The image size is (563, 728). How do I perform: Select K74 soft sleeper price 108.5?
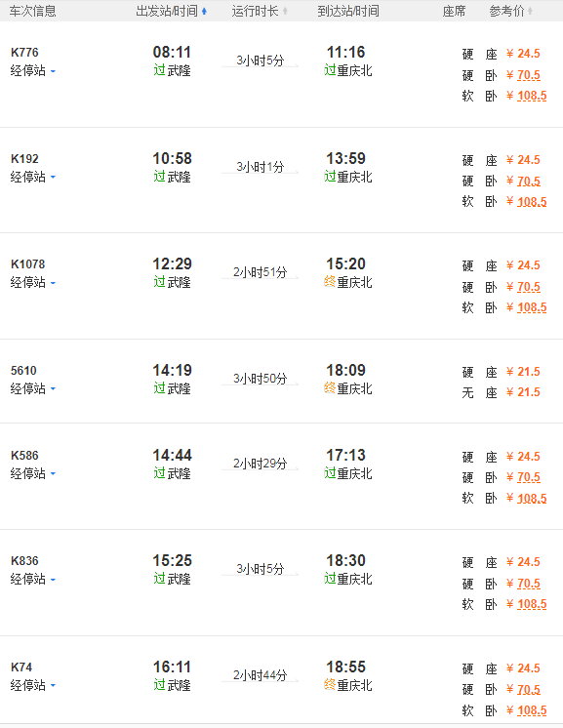click(532, 710)
